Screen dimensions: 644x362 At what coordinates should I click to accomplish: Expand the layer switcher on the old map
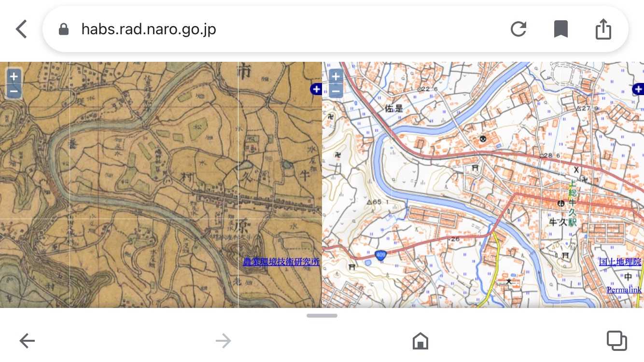[316, 89]
